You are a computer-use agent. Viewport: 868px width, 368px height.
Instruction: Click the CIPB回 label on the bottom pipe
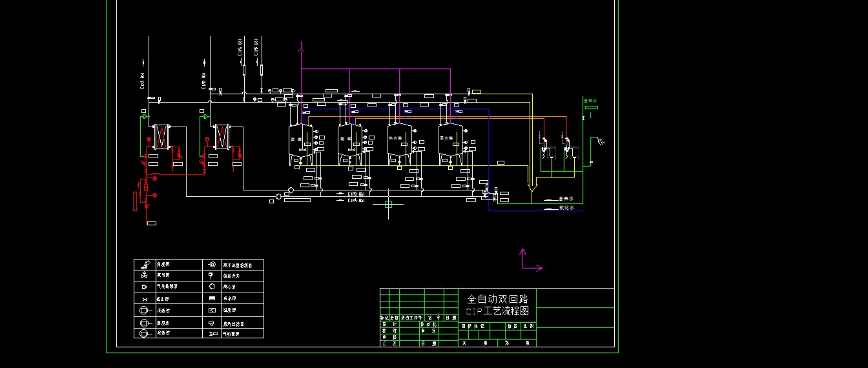click(x=356, y=194)
